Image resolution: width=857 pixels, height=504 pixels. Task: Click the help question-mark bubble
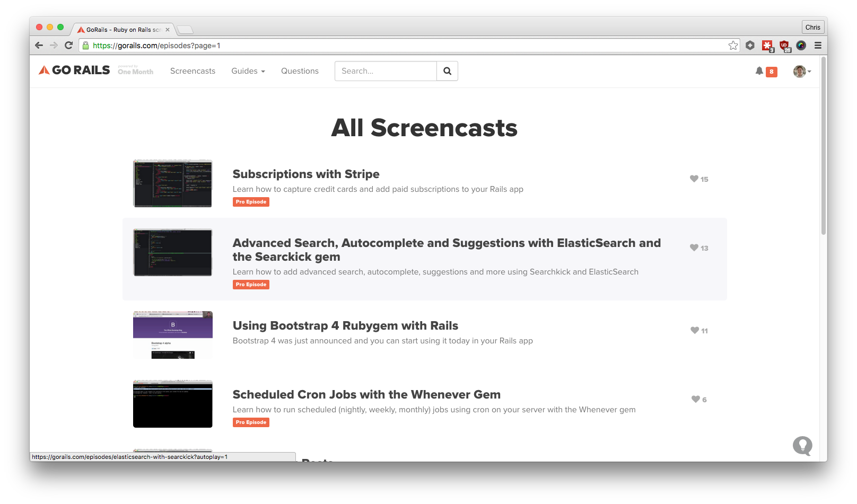(x=802, y=446)
